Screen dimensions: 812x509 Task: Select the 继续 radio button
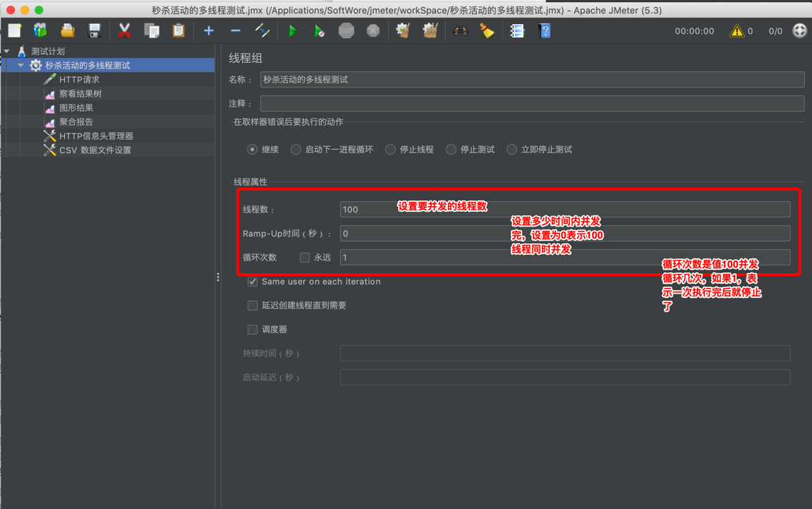(252, 149)
